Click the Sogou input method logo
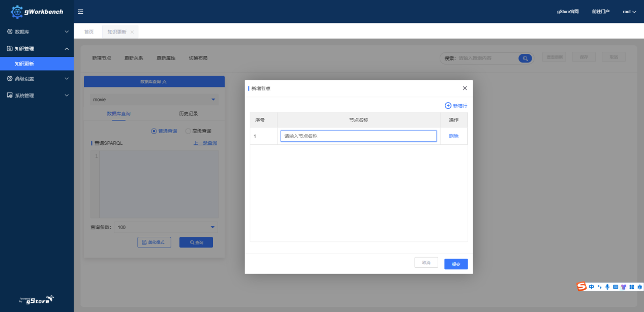This screenshot has height=312, width=644. [581, 287]
